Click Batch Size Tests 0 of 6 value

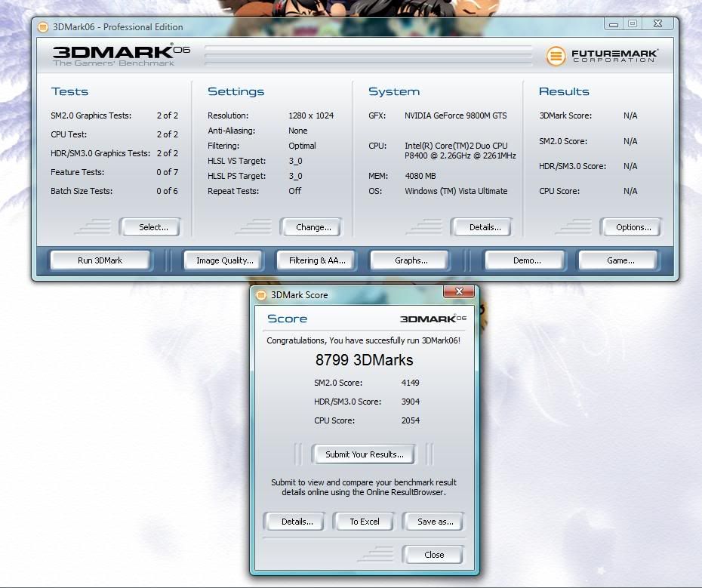tap(167, 191)
